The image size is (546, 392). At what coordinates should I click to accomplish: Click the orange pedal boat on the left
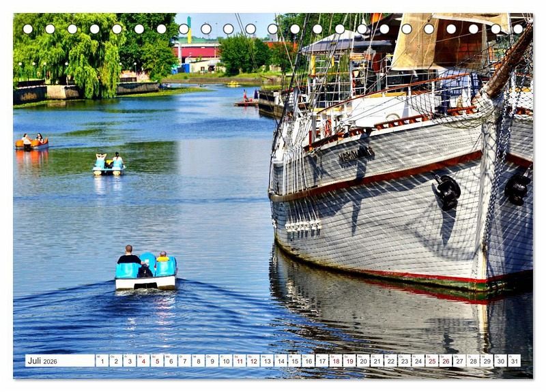click(32, 143)
